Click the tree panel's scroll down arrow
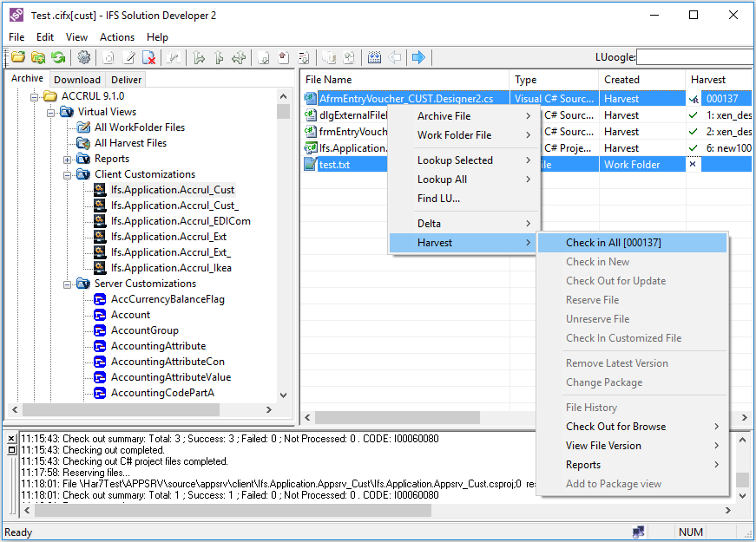756x542 pixels. click(x=284, y=395)
